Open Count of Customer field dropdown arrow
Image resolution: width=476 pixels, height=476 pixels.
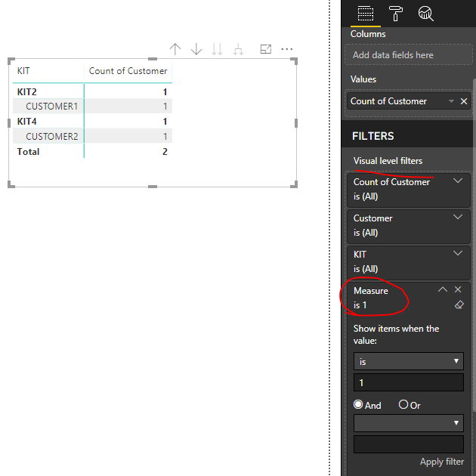451,101
